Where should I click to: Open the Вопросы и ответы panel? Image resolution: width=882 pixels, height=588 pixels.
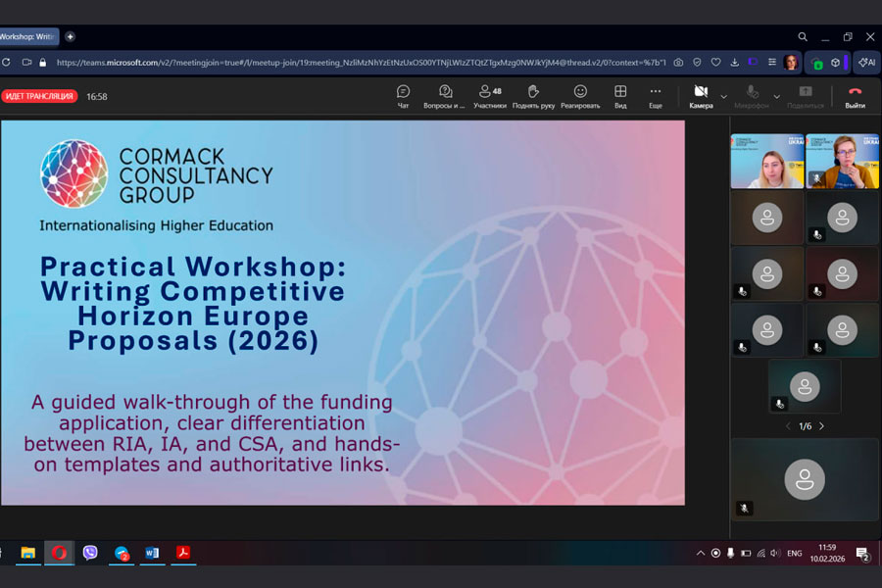tap(445, 96)
